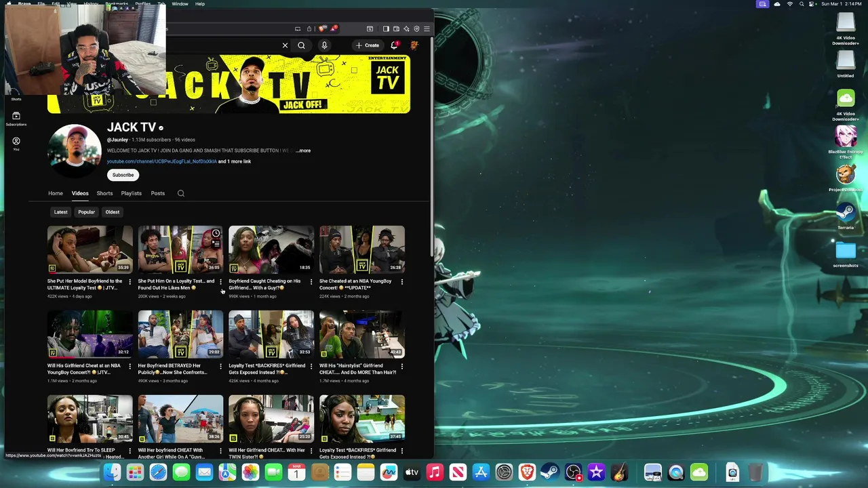Click the YouTube search magnifier button
868x488 pixels.
(301, 45)
